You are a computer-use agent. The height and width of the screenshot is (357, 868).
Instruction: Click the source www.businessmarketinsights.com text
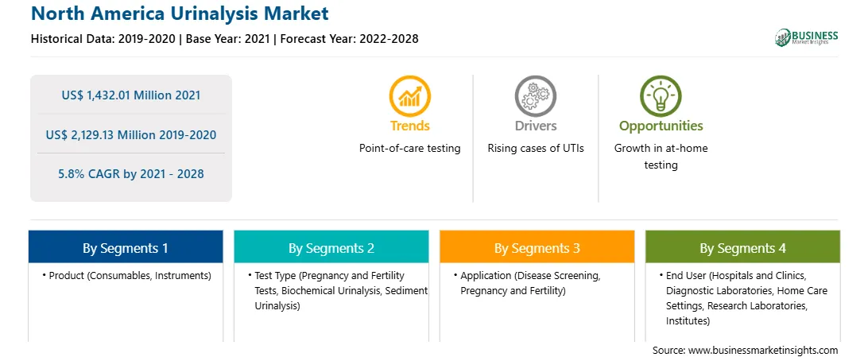pos(745,350)
